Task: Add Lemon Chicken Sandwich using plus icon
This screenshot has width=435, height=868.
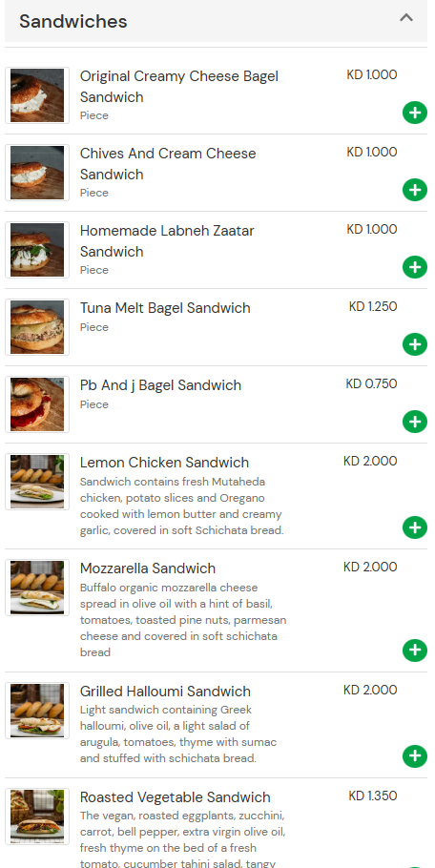Action: pyautogui.click(x=415, y=527)
